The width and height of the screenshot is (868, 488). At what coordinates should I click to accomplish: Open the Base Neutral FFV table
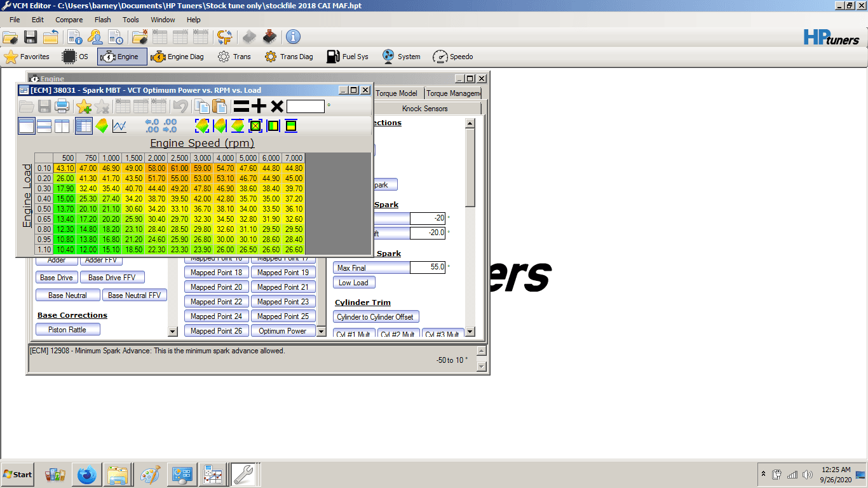point(135,295)
